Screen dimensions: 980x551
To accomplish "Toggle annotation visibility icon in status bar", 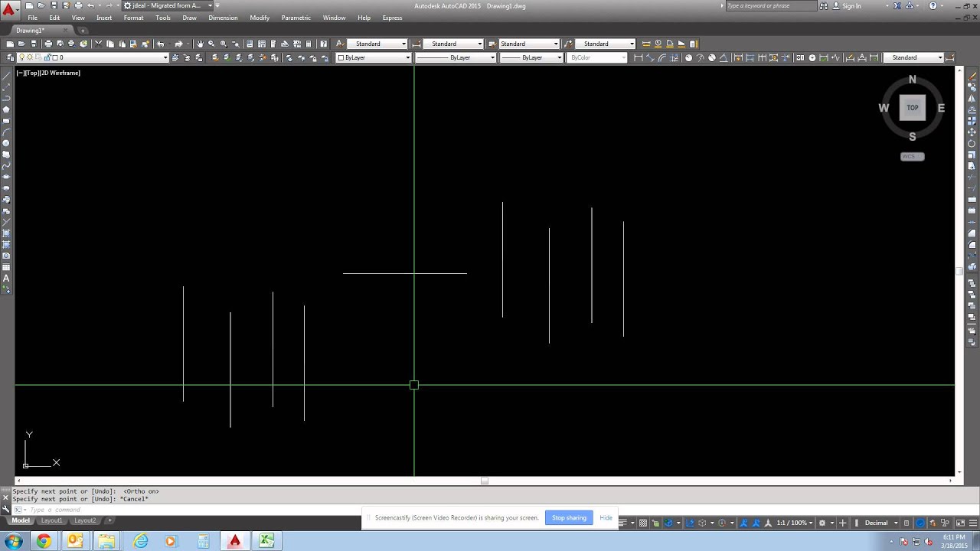I will pos(744,523).
